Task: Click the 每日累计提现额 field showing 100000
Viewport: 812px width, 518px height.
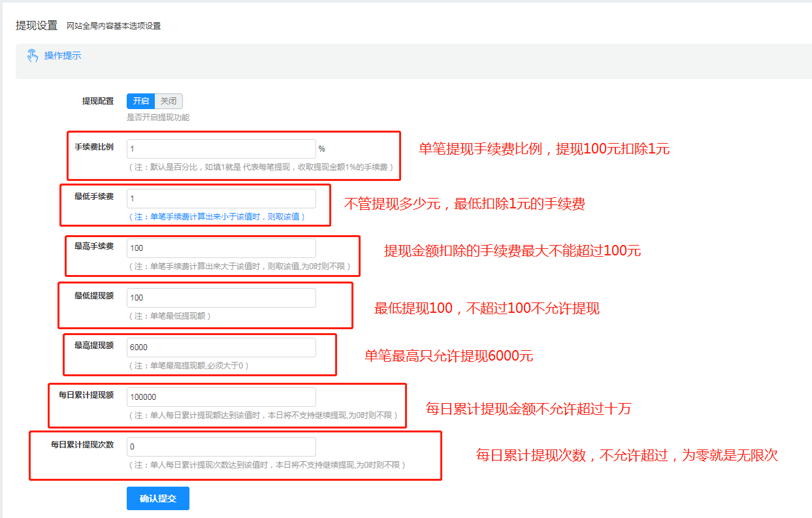Action: tap(221, 397)
